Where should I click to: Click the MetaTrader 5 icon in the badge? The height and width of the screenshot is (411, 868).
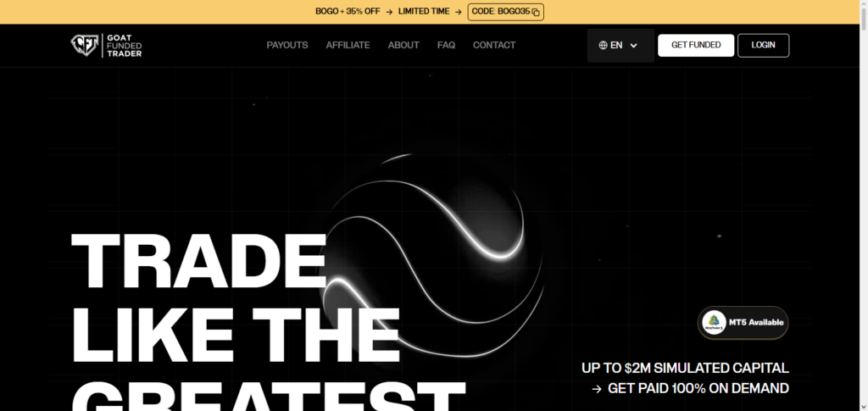(x=714, y=323)
